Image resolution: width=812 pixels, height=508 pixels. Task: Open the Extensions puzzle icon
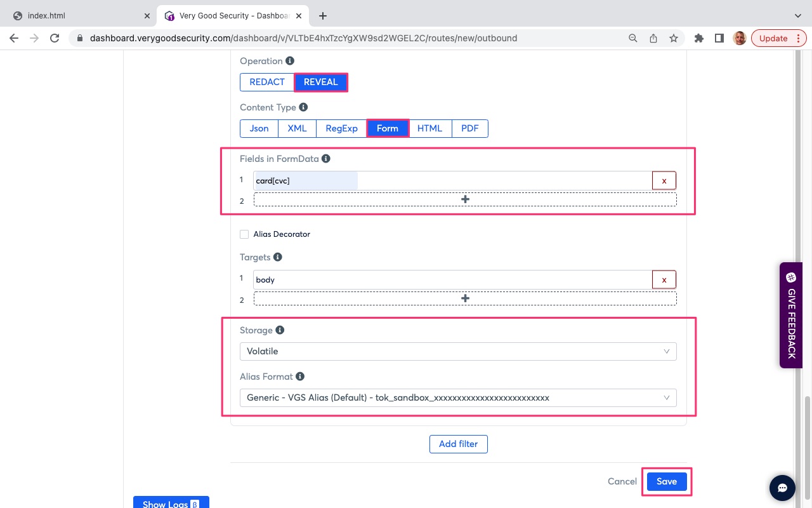(699, 38)
